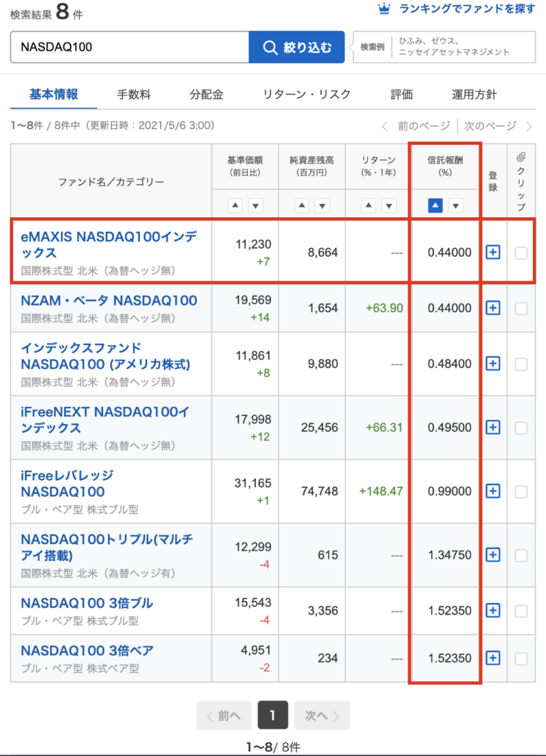Sort 信託報酬 descending with down arrow
This screenshot has height=756, width=546.
click(x=455, y=206)
